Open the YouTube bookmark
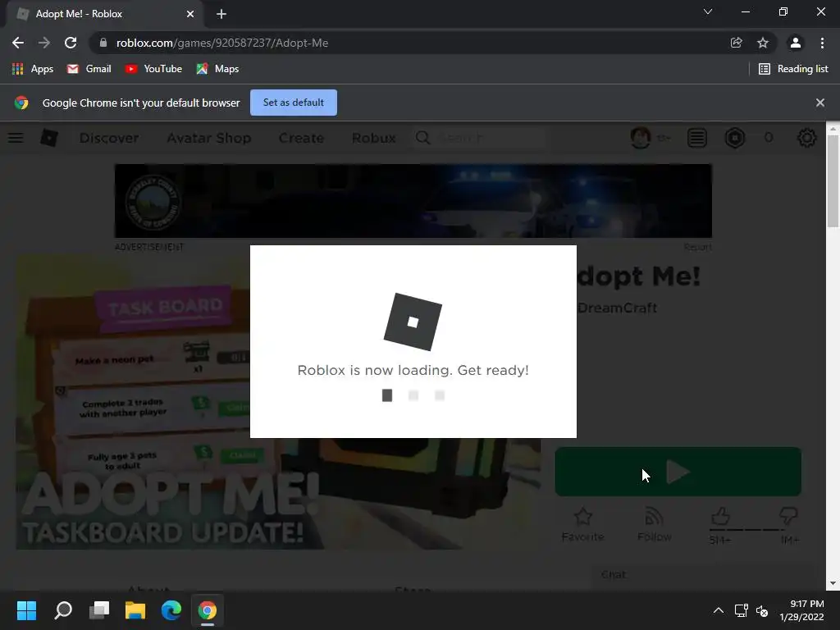840x630 pixels. (153, 69)
